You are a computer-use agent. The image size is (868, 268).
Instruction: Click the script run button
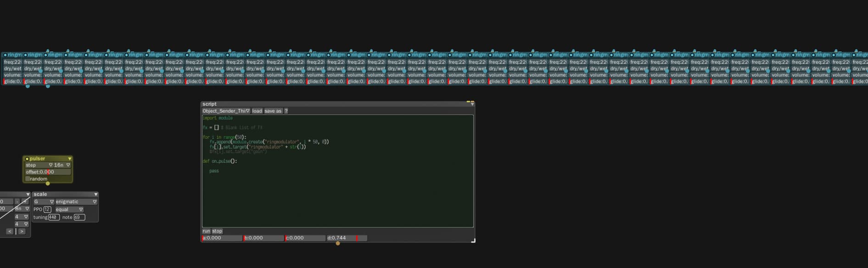[206, 231]
